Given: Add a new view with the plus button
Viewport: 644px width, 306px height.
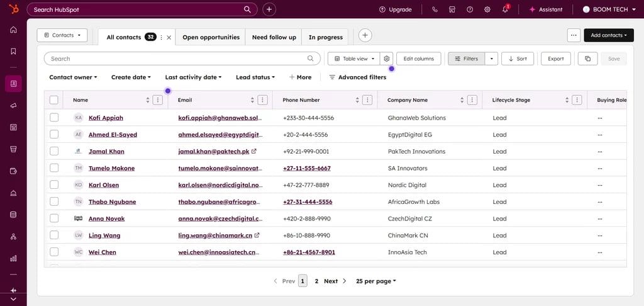Looking at the screenshot, I should [x=365, y=35].
